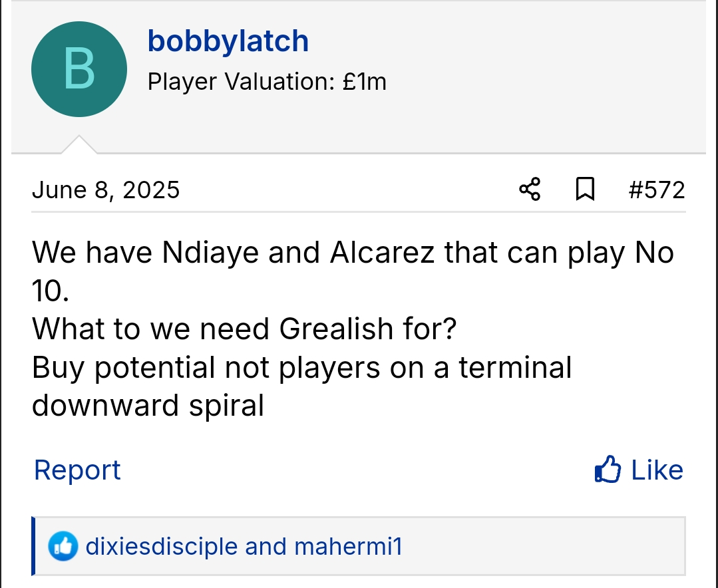
Task: Click the line starting "Buy potential not players"
Action: (x=301, y=367)
